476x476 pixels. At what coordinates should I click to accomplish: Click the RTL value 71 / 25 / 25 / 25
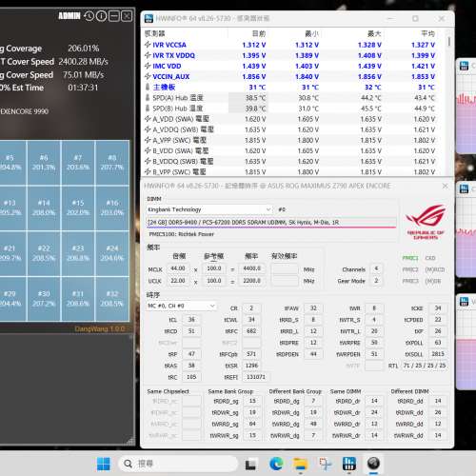point(425,366)
